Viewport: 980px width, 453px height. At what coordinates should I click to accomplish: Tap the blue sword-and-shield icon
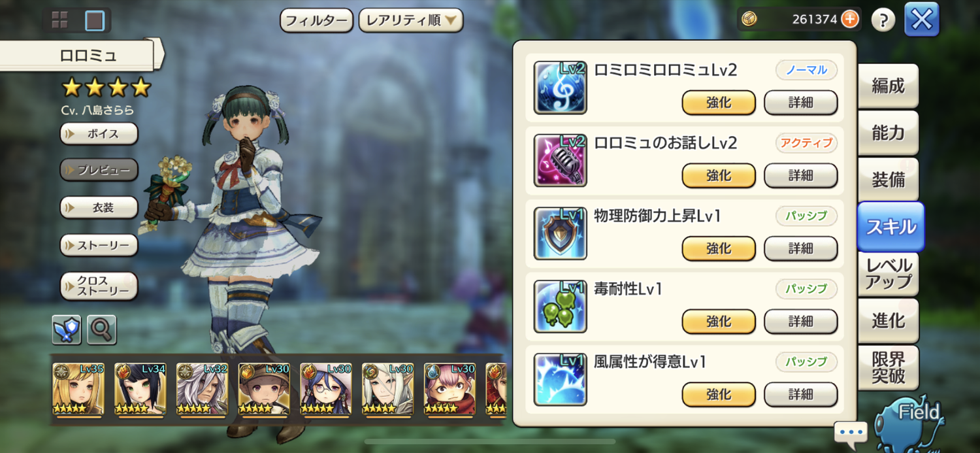coord(67,329)
